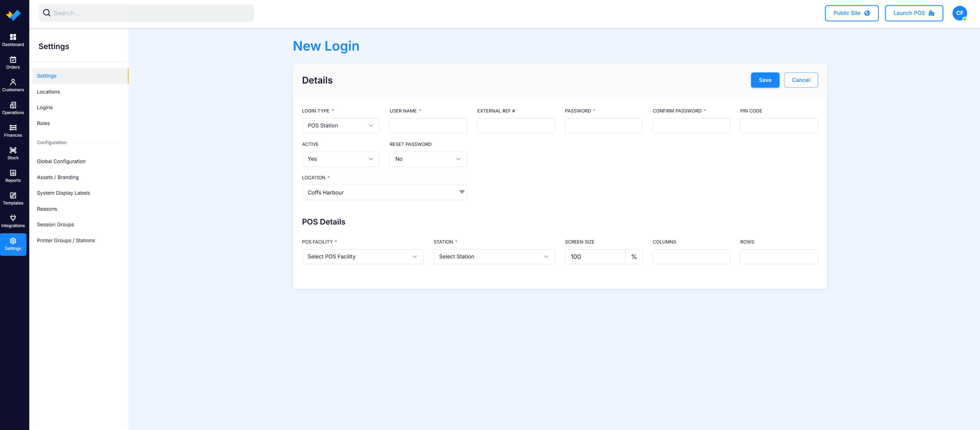Open the Stock barcode icon

[13, 150]
